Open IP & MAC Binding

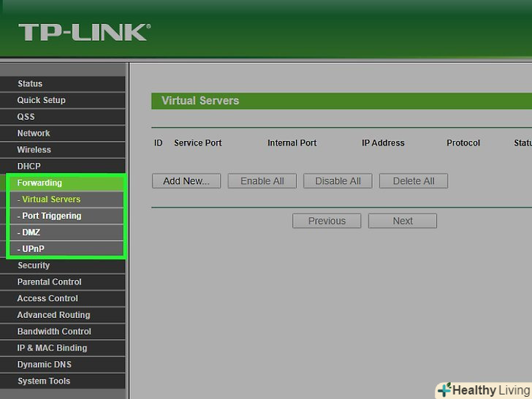point(62,348)
